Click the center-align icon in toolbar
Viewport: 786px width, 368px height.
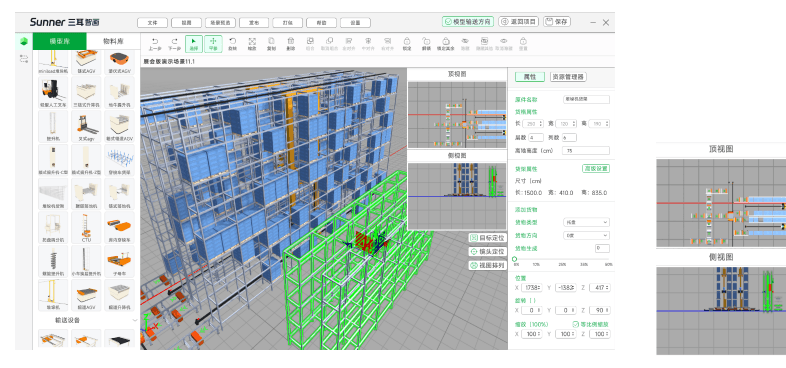(368, 41)
